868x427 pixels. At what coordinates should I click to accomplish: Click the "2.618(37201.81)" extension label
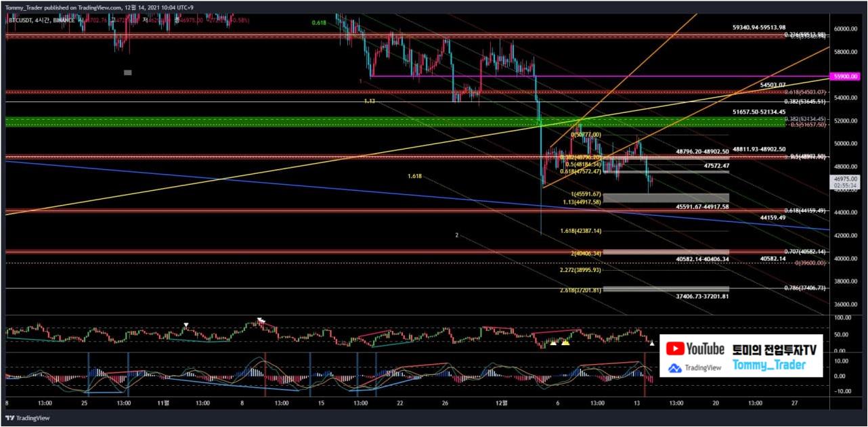coord(581,290)
